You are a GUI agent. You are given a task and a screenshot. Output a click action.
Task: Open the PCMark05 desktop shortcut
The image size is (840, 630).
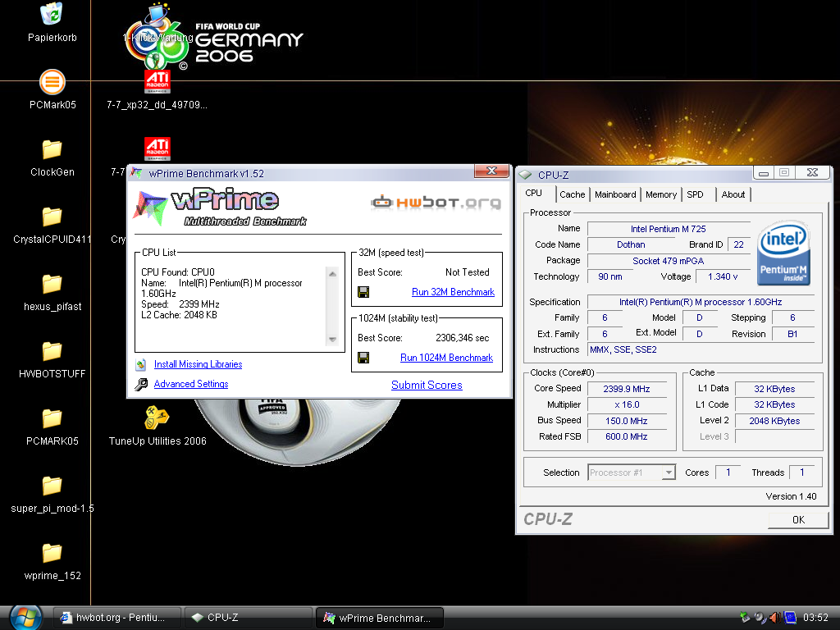tap(52, 83)
